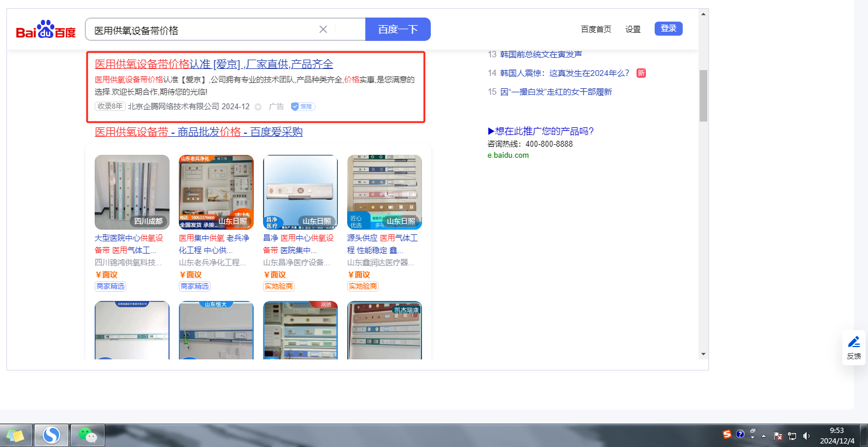Click the 百度一下 search button

coord(398,29)
